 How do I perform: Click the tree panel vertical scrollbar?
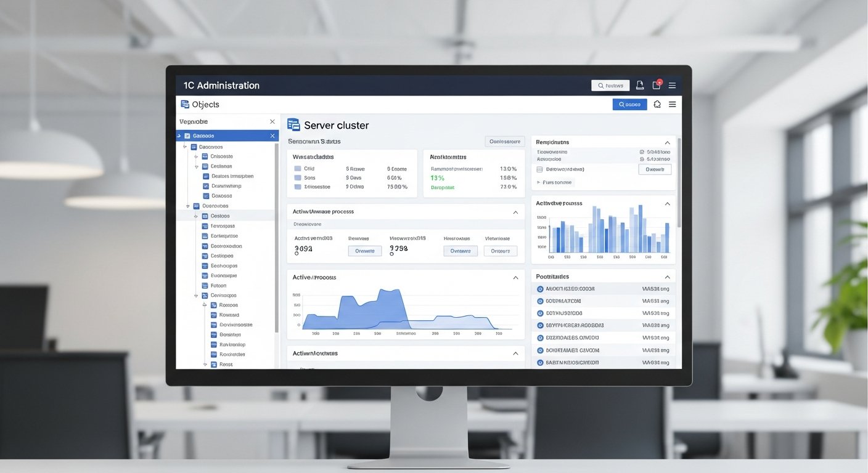(277, 237)
